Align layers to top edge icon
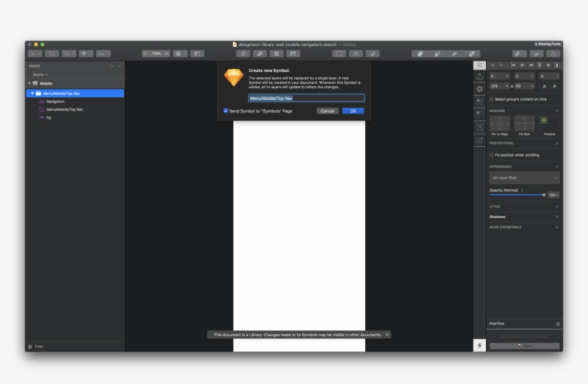Screen dimensions: 588x384 540,65
